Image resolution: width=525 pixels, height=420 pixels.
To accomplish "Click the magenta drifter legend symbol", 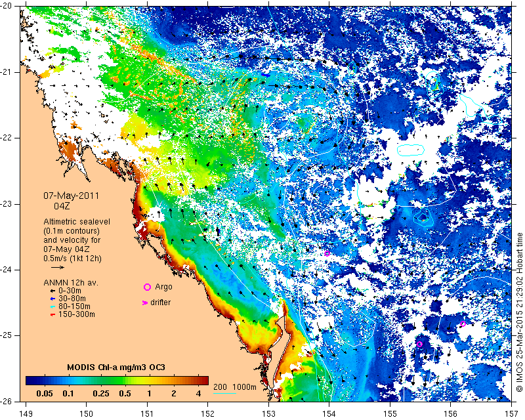I will pos(144,303).
